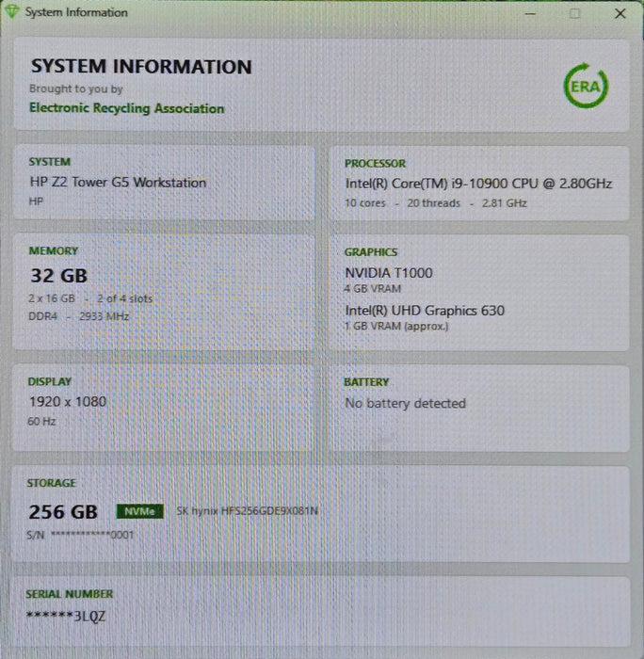Viewport: 644px width, 659px height.
Task: Click the '60 Hz' refresh rate
Action: tap(41, 421)
